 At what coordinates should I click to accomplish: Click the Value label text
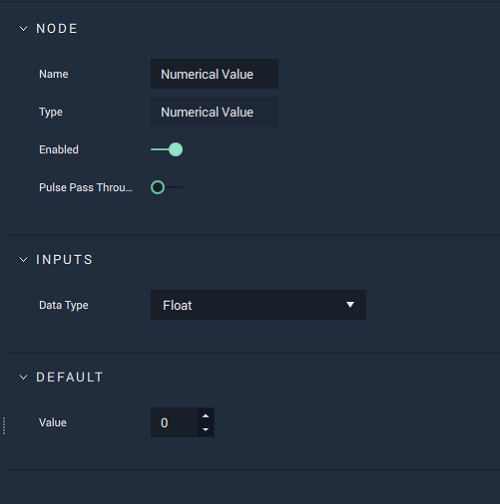(x=53, y=423)
